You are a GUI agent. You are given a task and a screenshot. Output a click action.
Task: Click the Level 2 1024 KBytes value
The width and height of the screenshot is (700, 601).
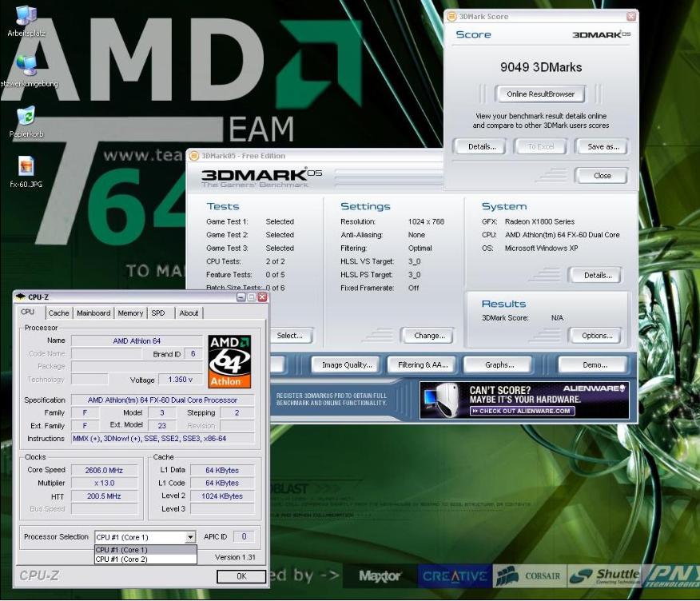click(222, 496)
